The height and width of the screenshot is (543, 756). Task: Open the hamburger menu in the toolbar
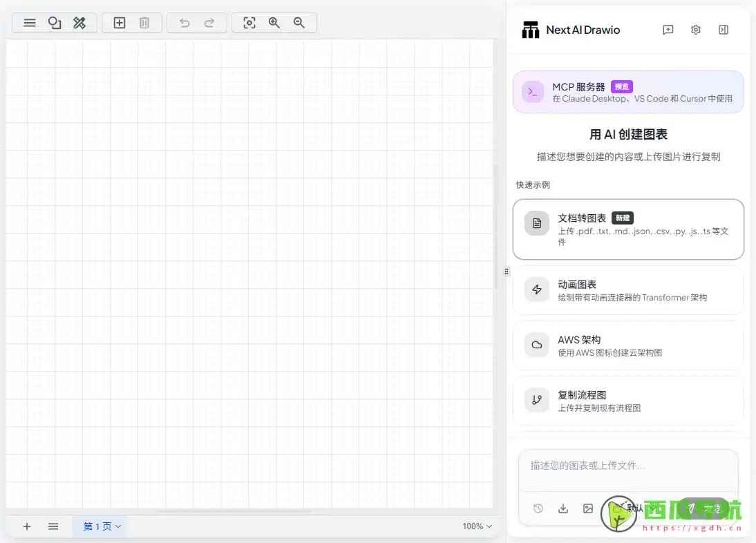(29, 22)
